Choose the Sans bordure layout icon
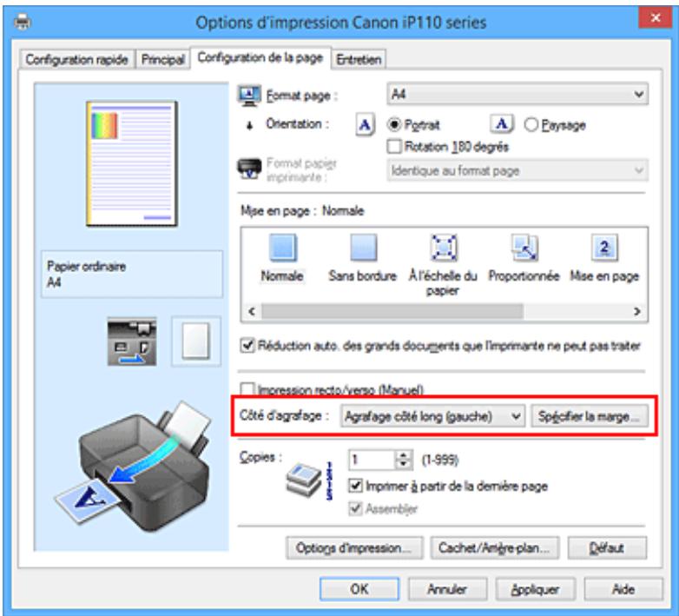The height and width of the screenshot is (616, 679). (363, 248)
